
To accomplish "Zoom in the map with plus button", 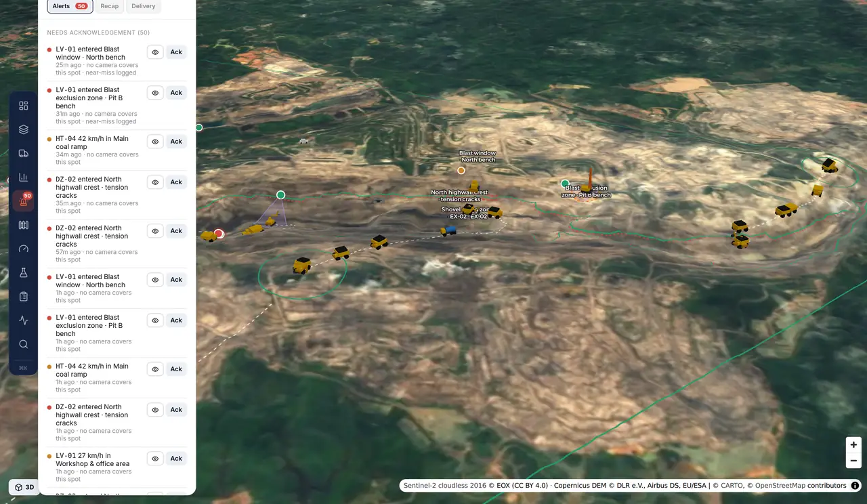I will [853, 445].
